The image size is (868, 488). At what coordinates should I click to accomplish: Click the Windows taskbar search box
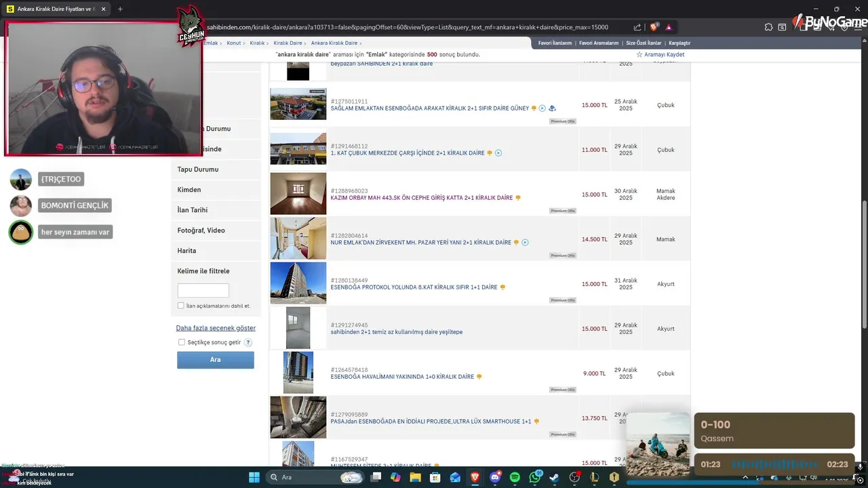coord(315,477)
